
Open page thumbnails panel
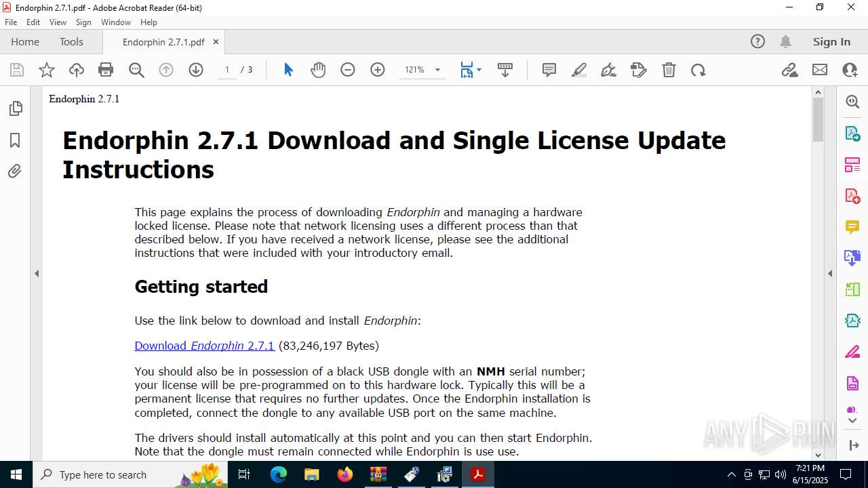coord(15,108)
